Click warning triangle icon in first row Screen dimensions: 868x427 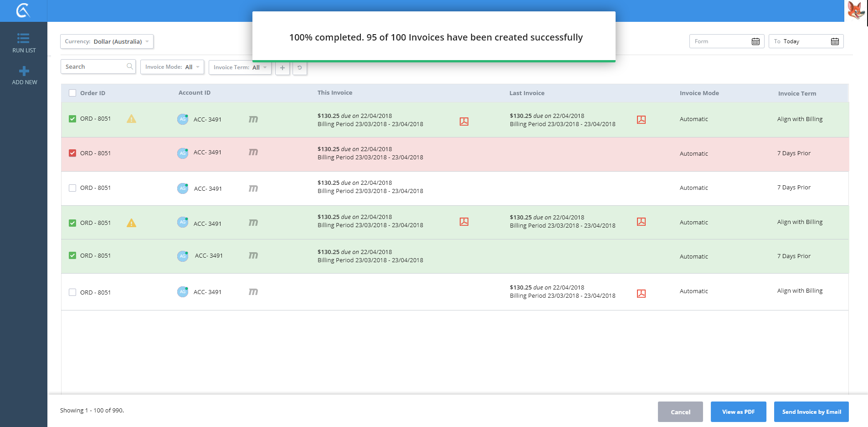pyautogui.click(x=131, y=119)
